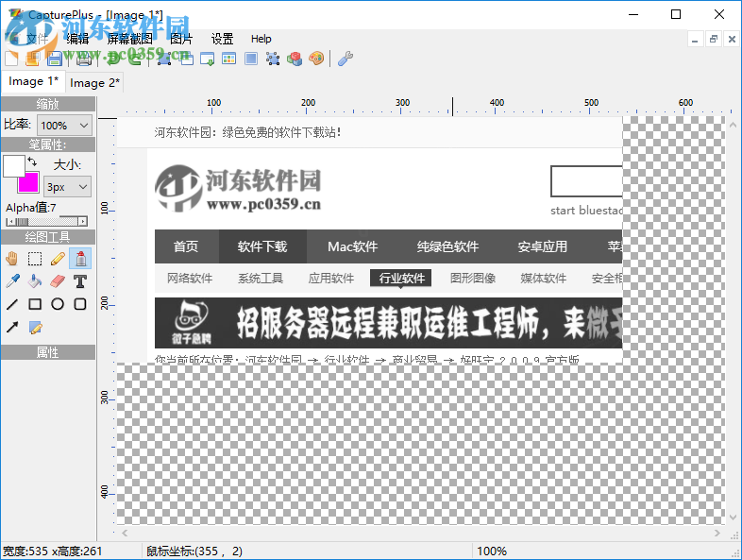Click 行业软件 in the captured image
Image resolution: width=742 pixels, height=560 pixels.
pyautogui.click(x=401, y=278)
